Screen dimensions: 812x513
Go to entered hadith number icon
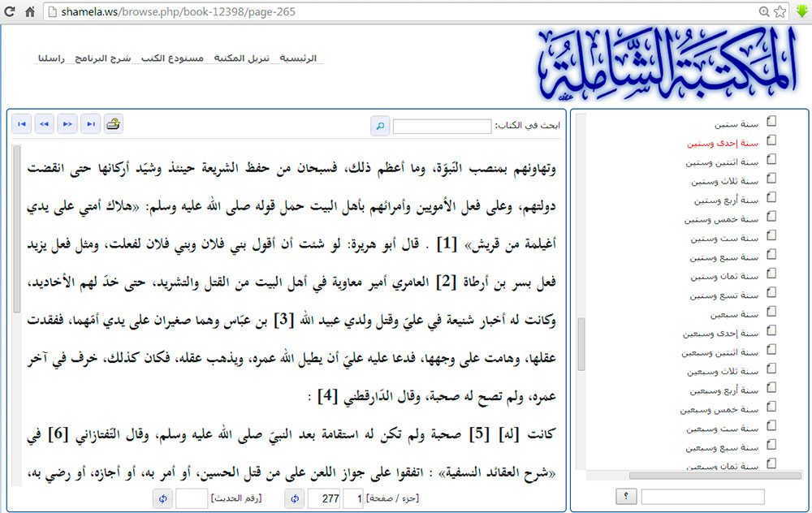163,498
